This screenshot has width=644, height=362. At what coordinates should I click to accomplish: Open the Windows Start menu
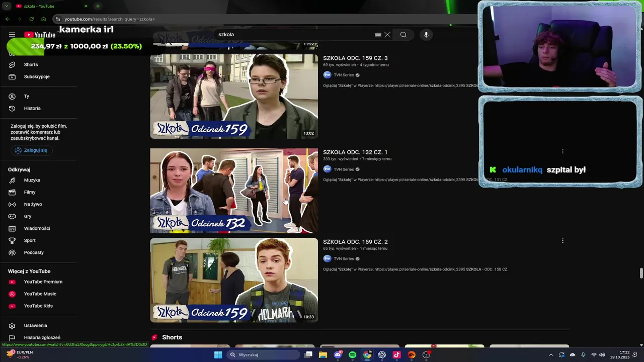point(218,354)
